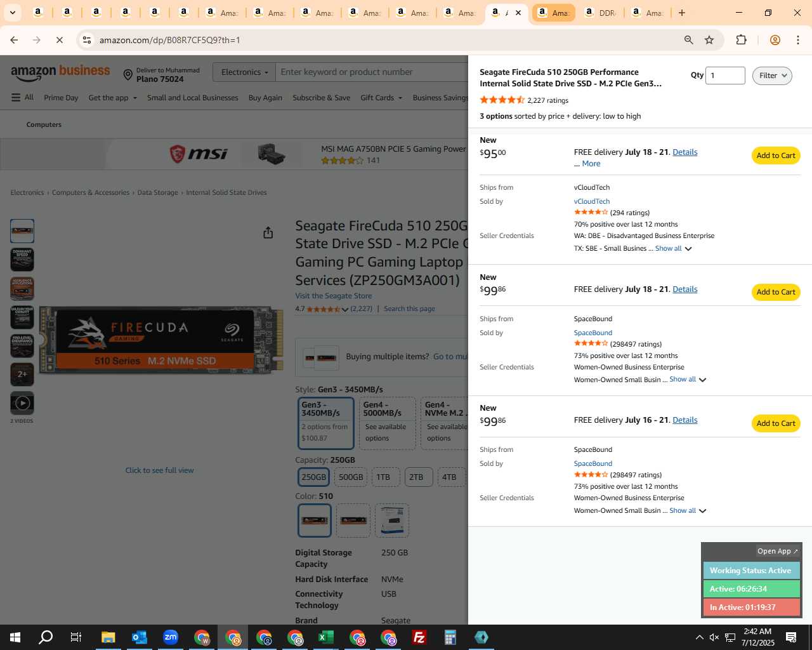This screenshot has height=650, width=812.
Task: Click the volume muted speaker icon
Action: [x=714, y=637]
